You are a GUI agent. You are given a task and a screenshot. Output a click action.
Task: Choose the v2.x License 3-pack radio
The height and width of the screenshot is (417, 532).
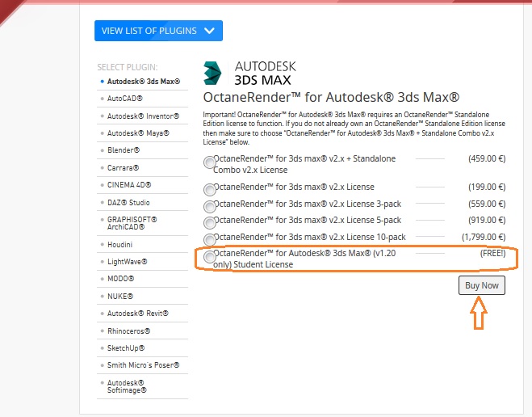210,206
